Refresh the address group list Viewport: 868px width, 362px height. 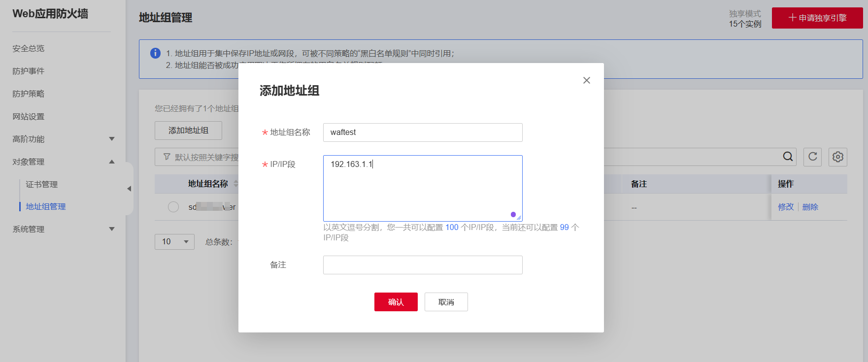812,157
